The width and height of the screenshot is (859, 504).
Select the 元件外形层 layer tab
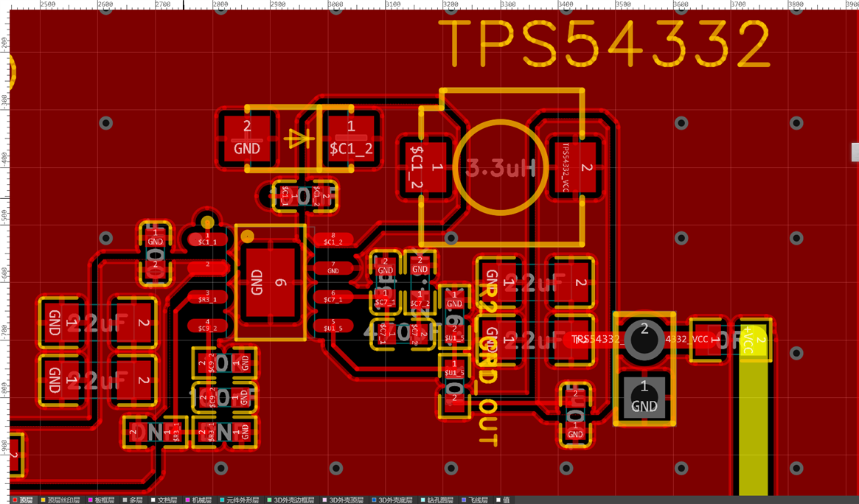pos(239,500)
